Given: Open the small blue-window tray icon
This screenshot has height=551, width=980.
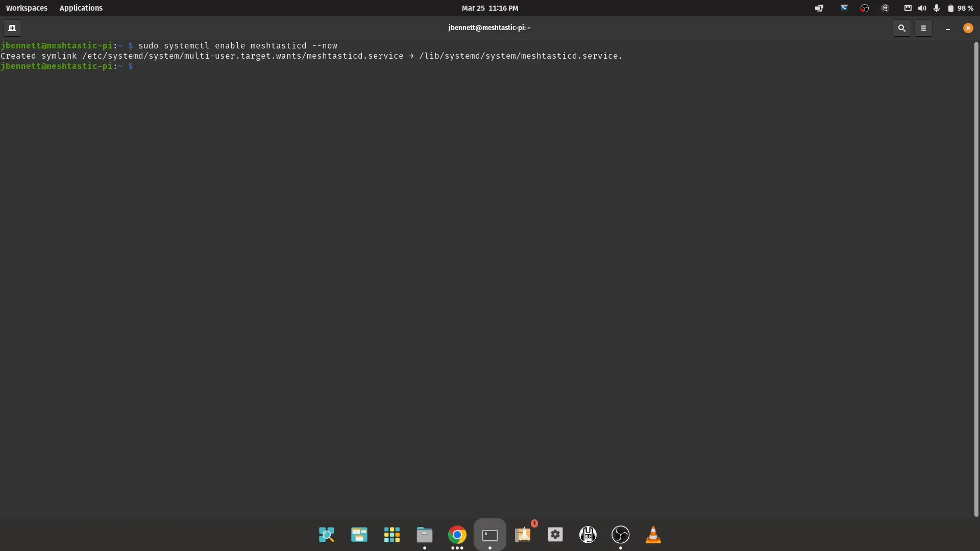Looking at the screenshot, I should pos(844,8).
